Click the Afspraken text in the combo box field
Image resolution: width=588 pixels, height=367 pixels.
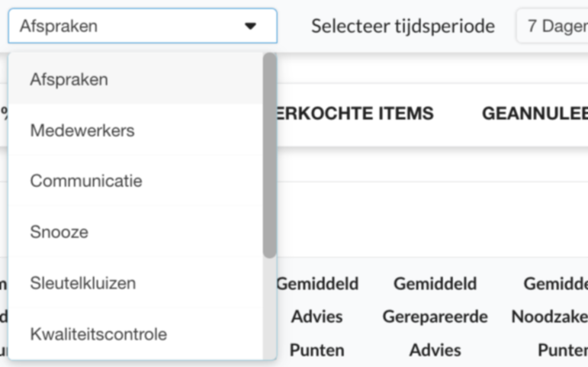[x=59, y=26]
